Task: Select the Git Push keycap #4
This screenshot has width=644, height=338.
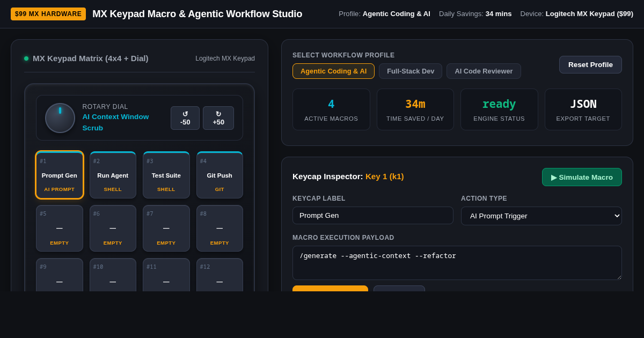Action: (x=219, y=175)
